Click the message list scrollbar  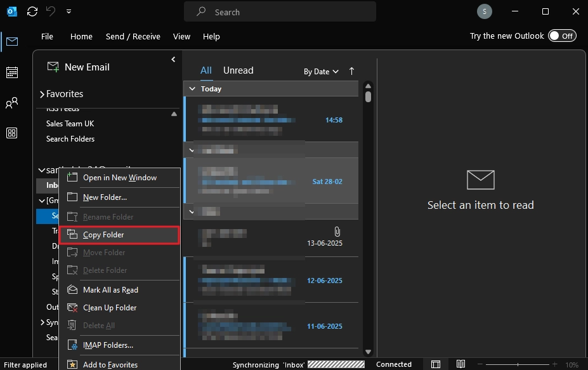[368, 96]
